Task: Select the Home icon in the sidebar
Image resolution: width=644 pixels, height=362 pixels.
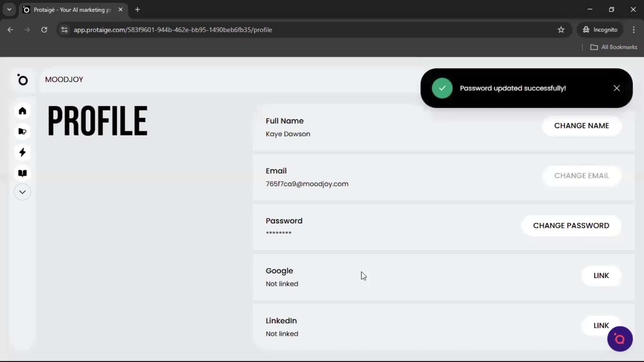Action: click(x=22, y=111)
